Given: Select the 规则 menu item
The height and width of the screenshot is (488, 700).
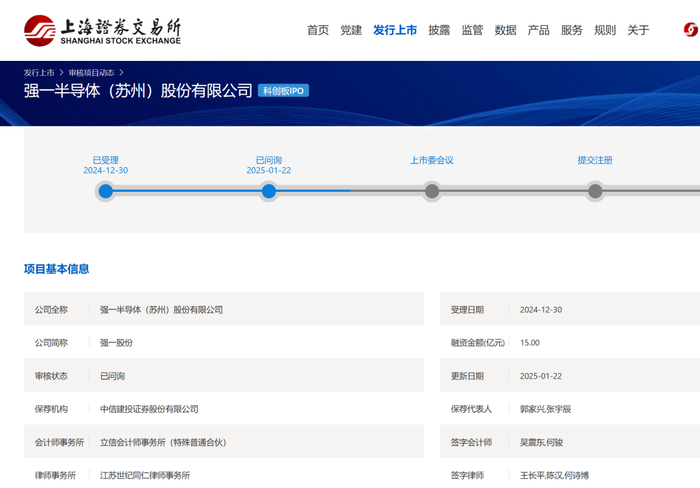Looking at the screenshot, I should click(x=605, y=30).
